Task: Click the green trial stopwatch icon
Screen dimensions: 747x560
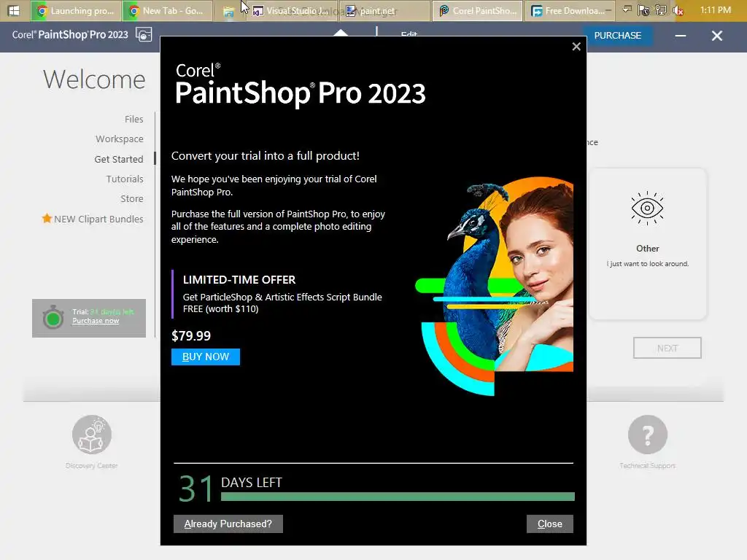Action: tap(53, 317)
